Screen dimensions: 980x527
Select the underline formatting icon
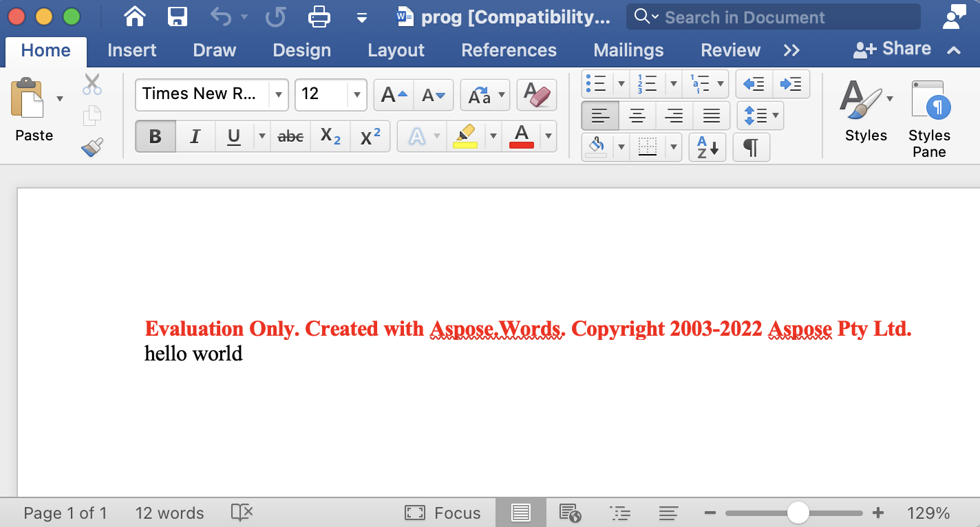233,136
